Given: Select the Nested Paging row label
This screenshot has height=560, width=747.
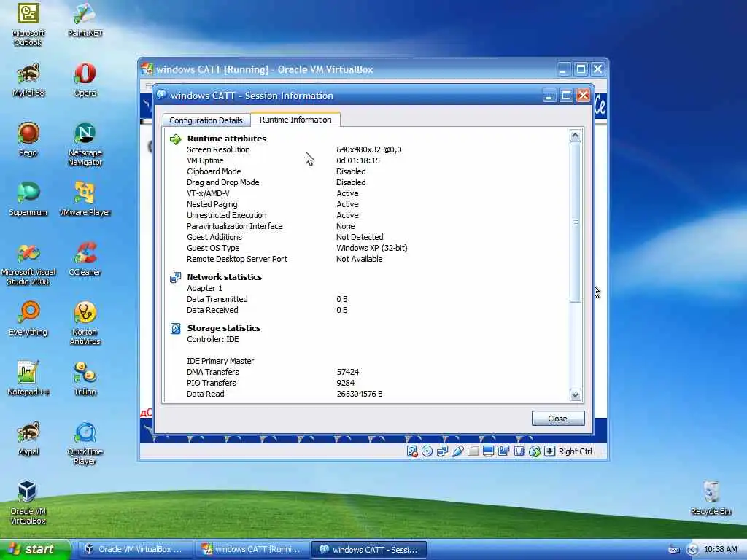Looking at the screenshot, I should (212, 204).
